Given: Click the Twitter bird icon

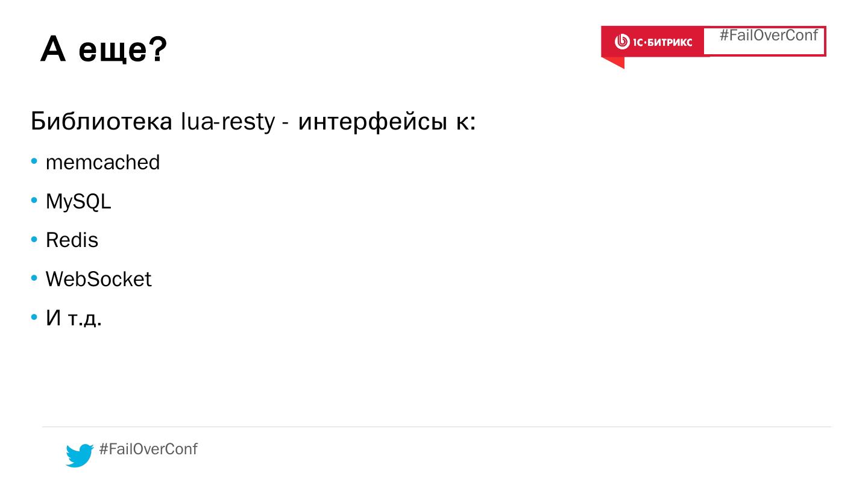Looking at the screenshot, I should pyautogui.click(x=79, y=455).
